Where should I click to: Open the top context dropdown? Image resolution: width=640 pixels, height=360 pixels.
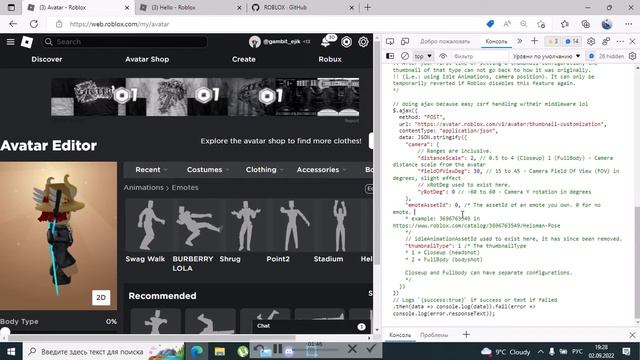[423, 56]
